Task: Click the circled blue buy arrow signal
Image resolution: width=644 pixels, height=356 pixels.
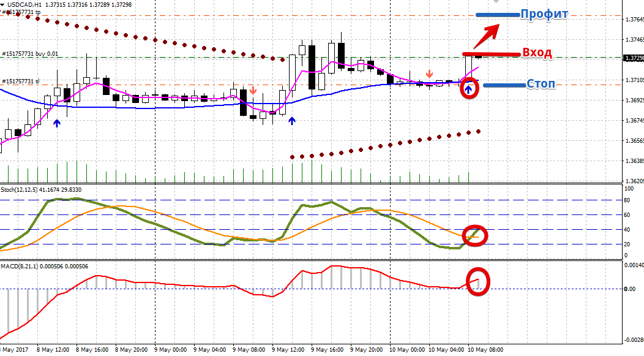Action: pos(469,90)
